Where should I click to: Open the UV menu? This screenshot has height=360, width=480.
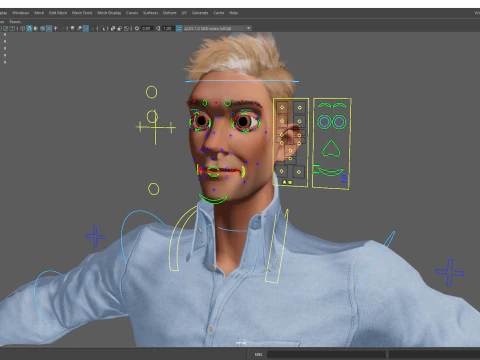click(x=184, y=13)
